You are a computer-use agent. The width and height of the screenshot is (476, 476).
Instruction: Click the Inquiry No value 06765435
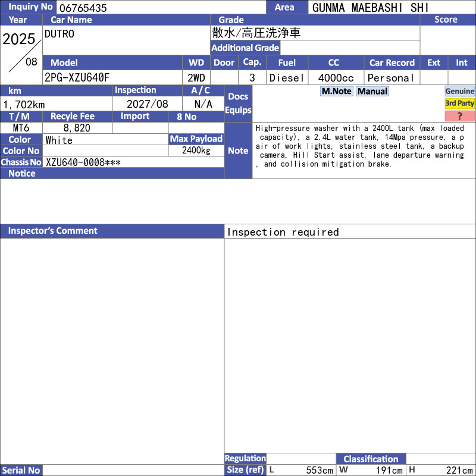click(x=83, y=8)
